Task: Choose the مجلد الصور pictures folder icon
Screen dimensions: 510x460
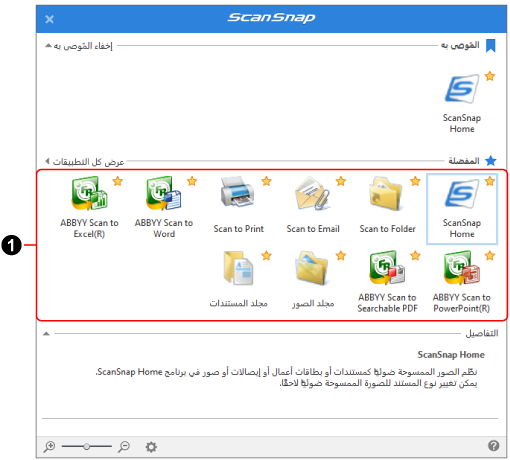Action: (313, 279)
